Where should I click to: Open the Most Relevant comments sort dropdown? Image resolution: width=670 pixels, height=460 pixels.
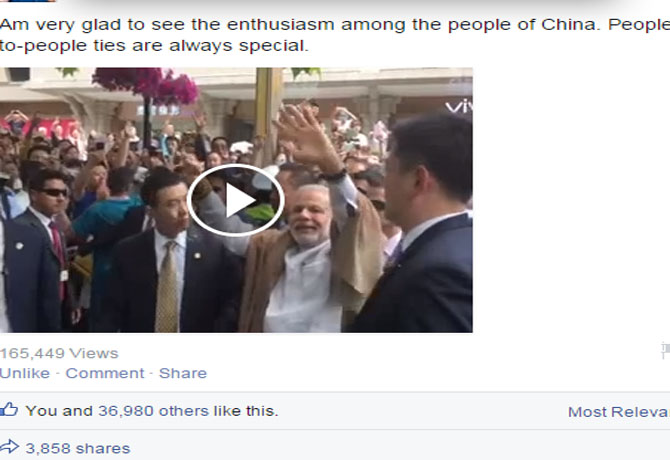619,412
